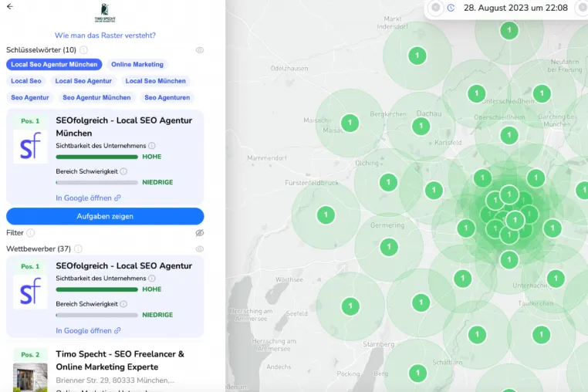Click the 'Pos. 2' rank badge
Screen dimensions: 588x392
pyautogui.click(x=30, y=354)
